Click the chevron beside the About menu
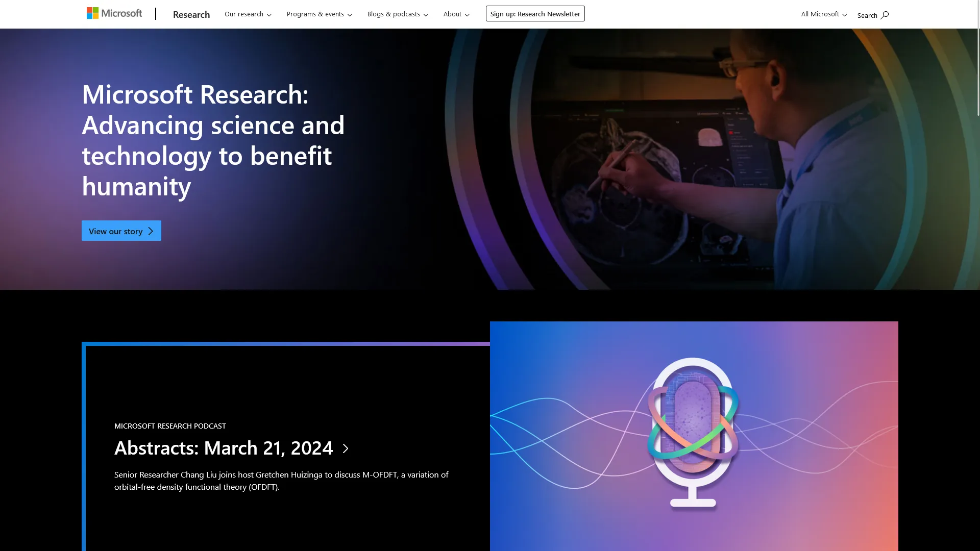 pos(466,15)
